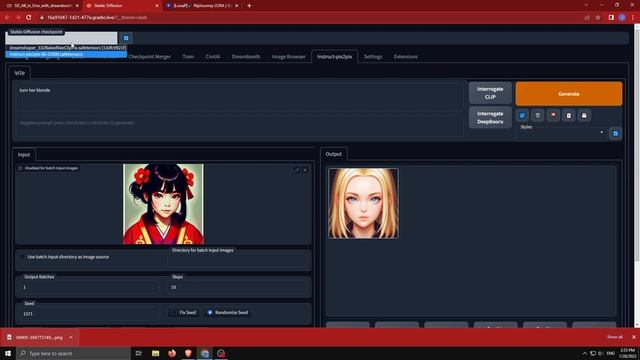Open a new browser tab

249,6
